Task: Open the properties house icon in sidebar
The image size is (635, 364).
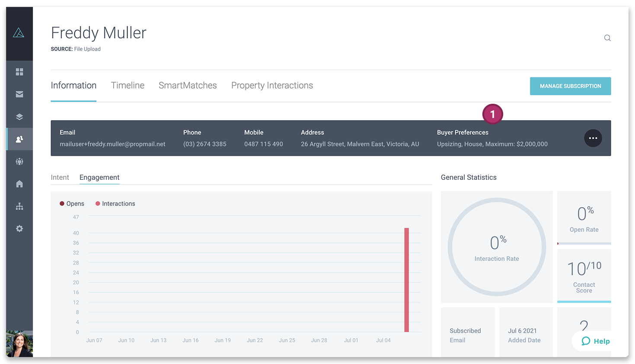Action: [19, 184]
